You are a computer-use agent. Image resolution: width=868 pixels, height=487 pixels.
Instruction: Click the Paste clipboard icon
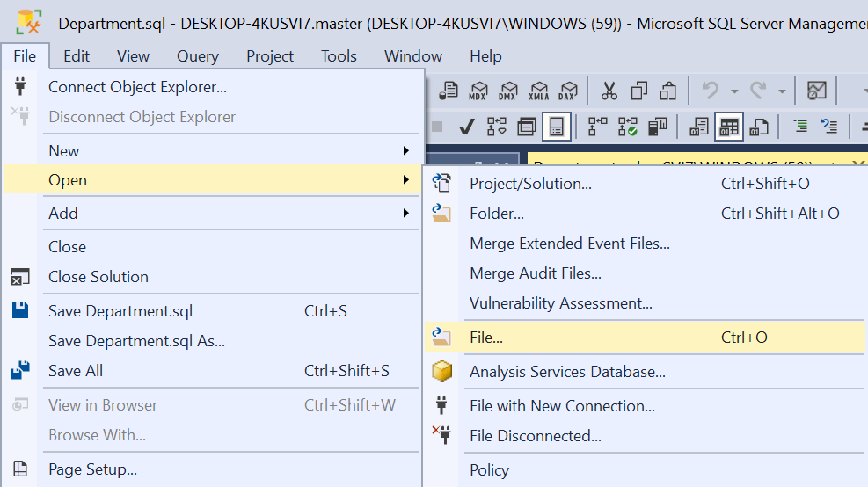coord(668,91)
